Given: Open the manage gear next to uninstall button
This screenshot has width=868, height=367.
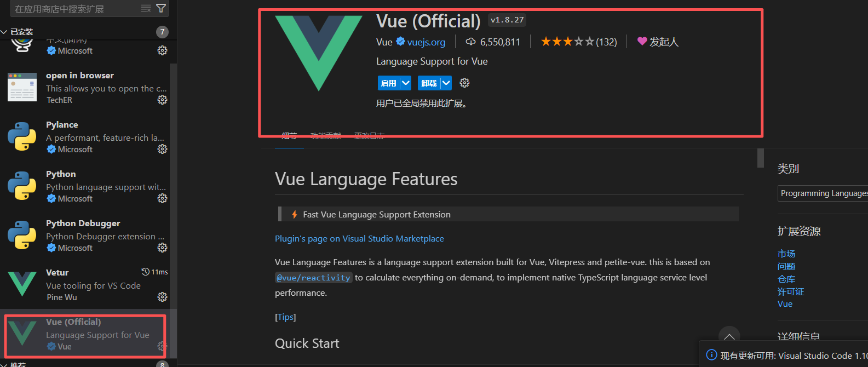Looking at the screenshot, I should coord(464,83).
